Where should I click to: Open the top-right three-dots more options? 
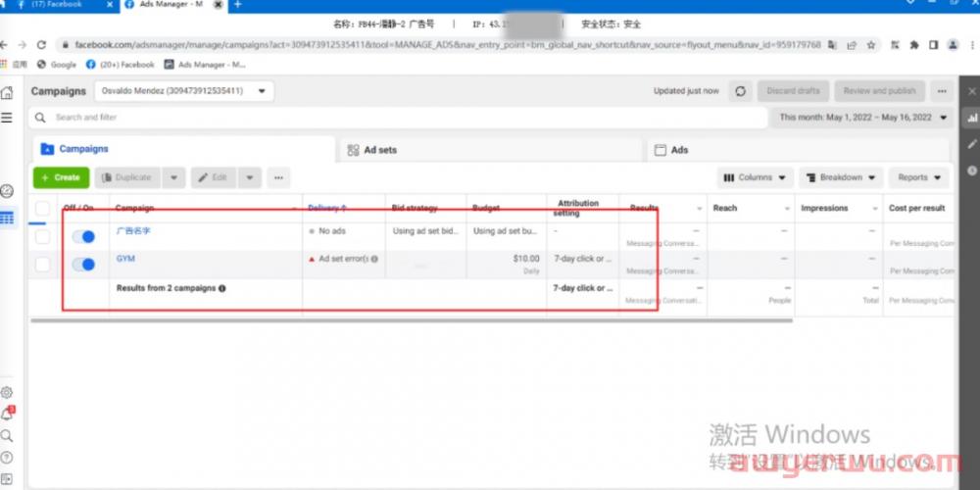[942, 91]
